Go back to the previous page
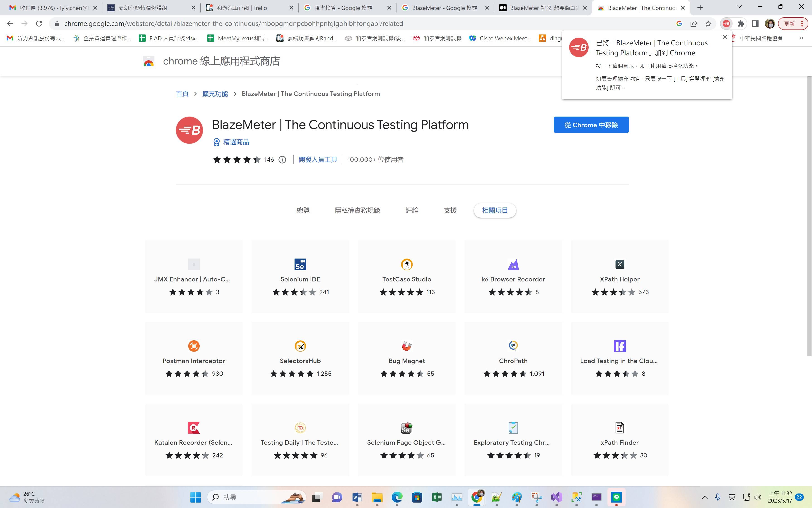Viewport: 812px width, 508px height. (x=10, y=24)
